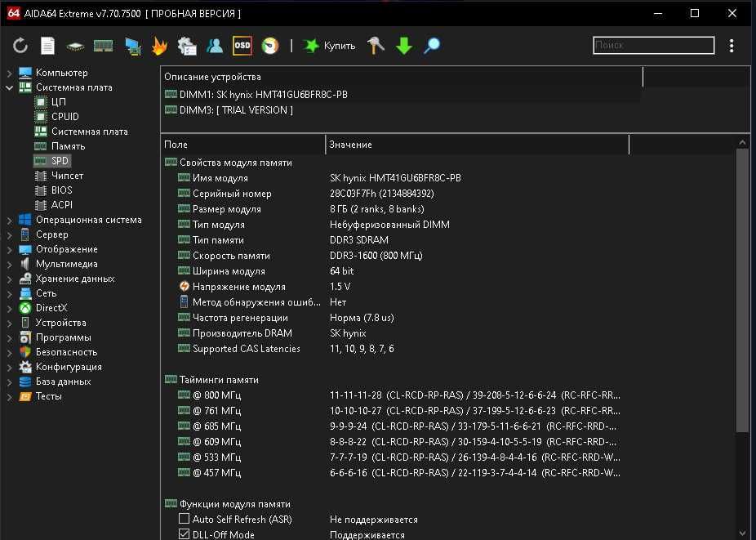
Task: Click the Описание устройства header
Action: [402, 77]
